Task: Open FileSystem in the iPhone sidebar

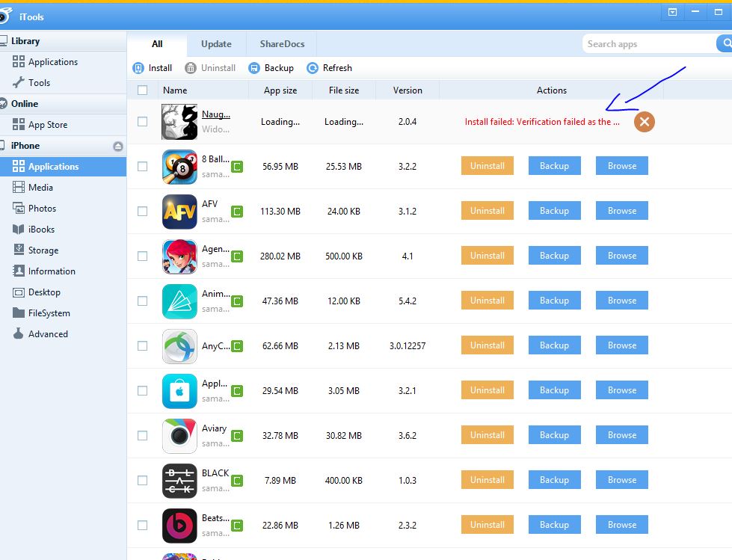Action: (x=49, y=313)
